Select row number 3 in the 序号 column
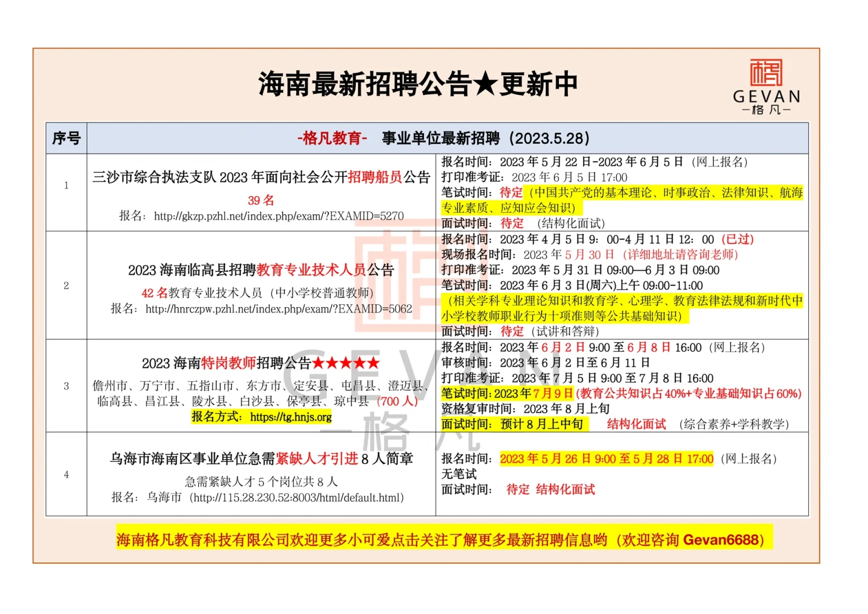Screen dimensions: 868x614 pyautogui.click(x=67, y=386)
